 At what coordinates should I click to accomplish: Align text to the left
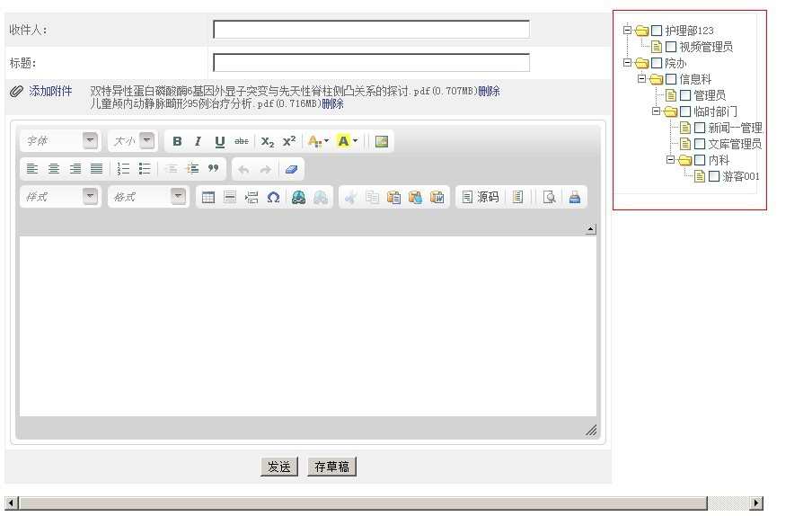click(32, 168)
